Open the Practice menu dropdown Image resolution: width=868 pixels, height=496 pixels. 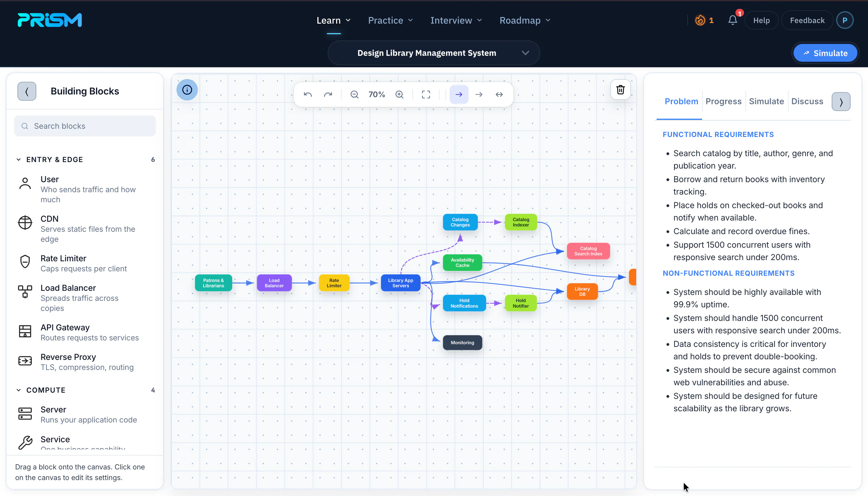(x=390, y=20)
